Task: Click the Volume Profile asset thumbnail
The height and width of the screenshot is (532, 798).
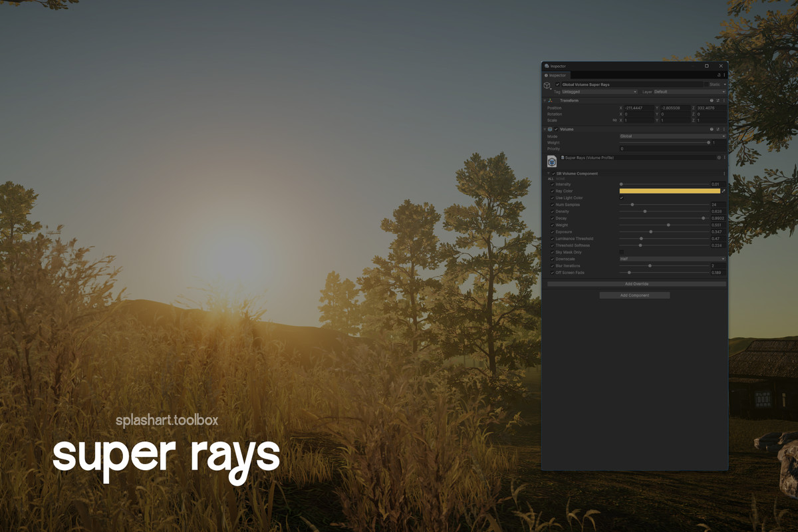Action: pos(552,162)
